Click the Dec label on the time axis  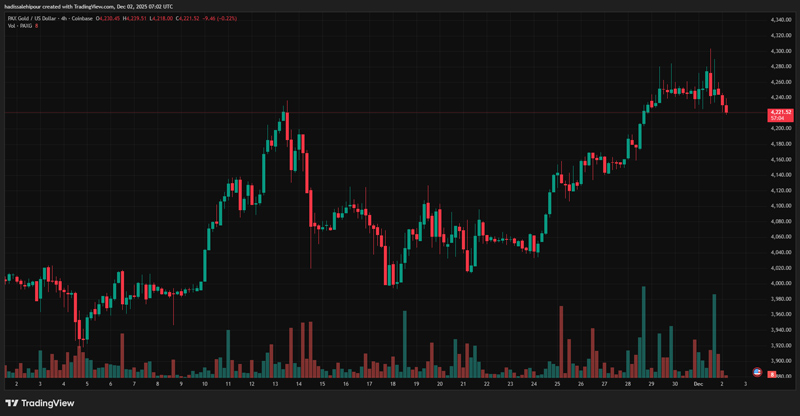tap(698, 384)
